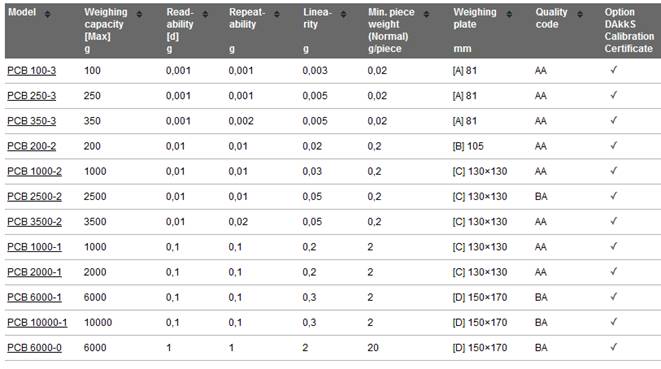Open the PCB 1000-2 model link
This screenshot has width=661, height=369.
(x=35, y=172)
